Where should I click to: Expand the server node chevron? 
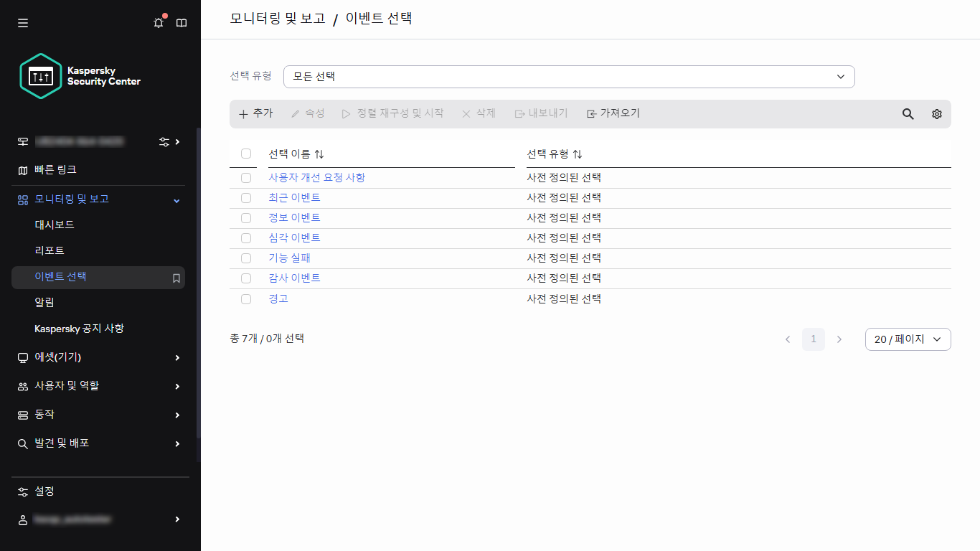[x=177, y=142]
